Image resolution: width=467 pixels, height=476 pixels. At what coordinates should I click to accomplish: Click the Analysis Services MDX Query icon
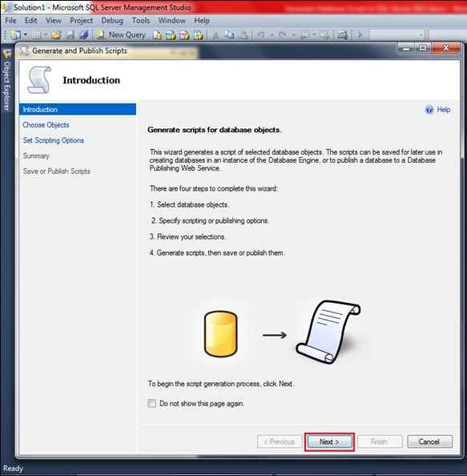point(171,35)
